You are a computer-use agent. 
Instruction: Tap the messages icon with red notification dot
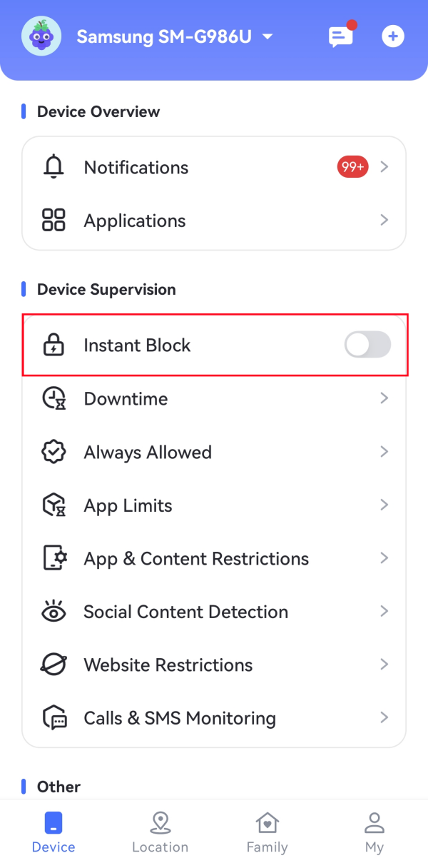pyautogui.click(x=340, y=36)
